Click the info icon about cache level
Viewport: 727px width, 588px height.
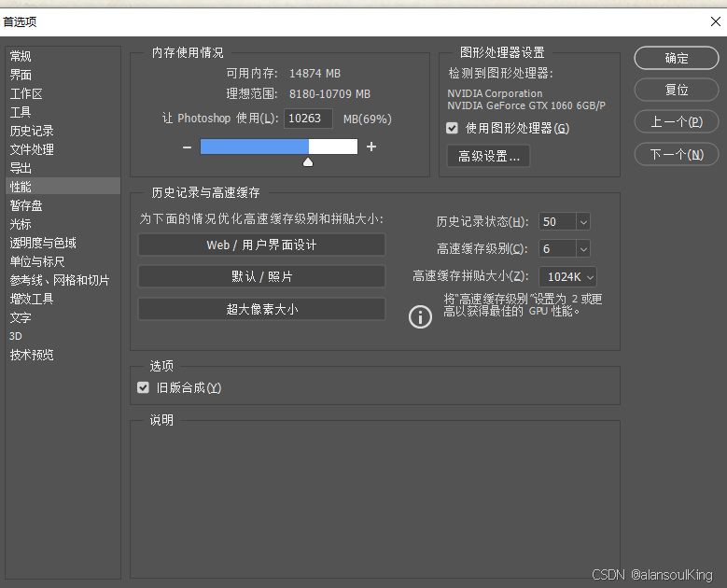point(420,316)
